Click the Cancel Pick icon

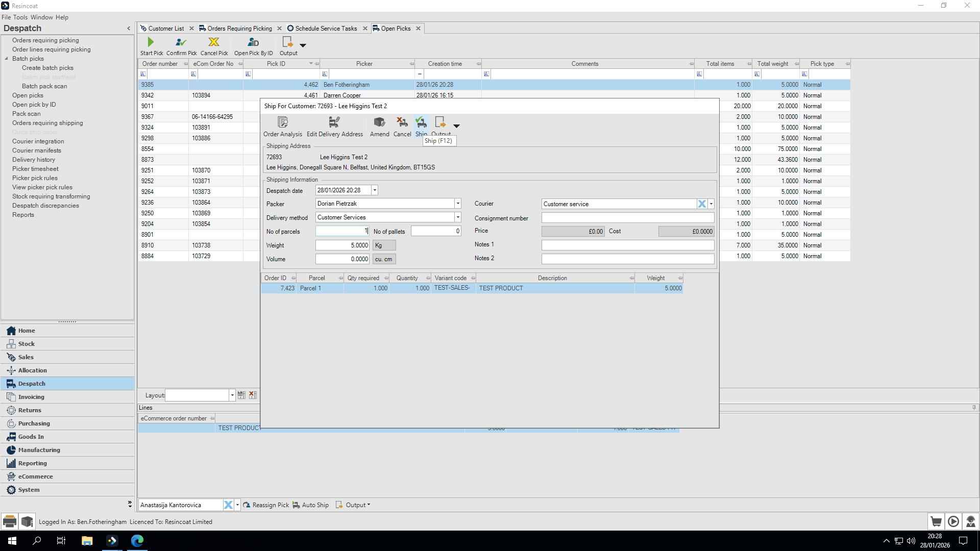click(214, 42)
